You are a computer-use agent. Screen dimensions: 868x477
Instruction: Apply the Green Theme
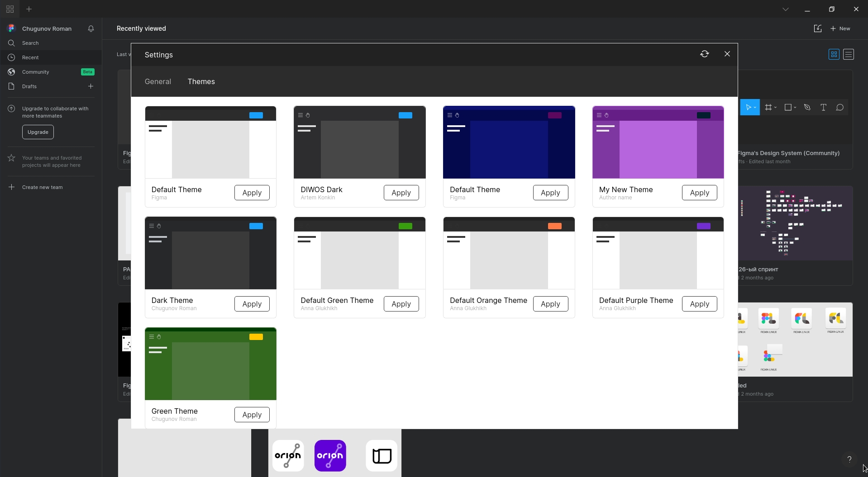(x=252, y=415)
